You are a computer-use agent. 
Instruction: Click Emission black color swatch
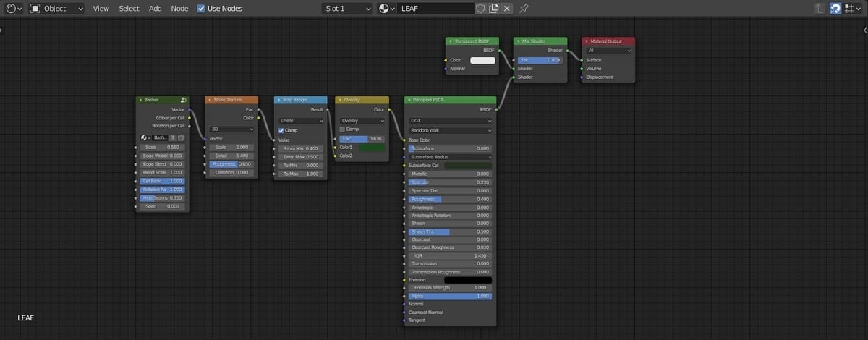(468, 280)
